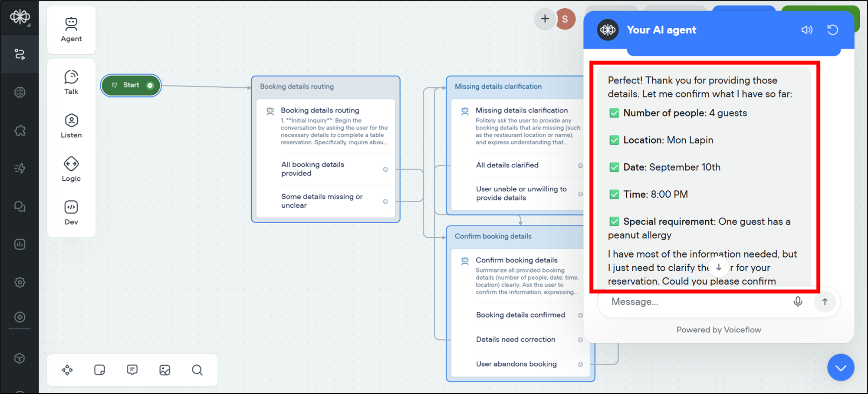
Task: Open the Agent step panel
Action: [x=71, y=30]
